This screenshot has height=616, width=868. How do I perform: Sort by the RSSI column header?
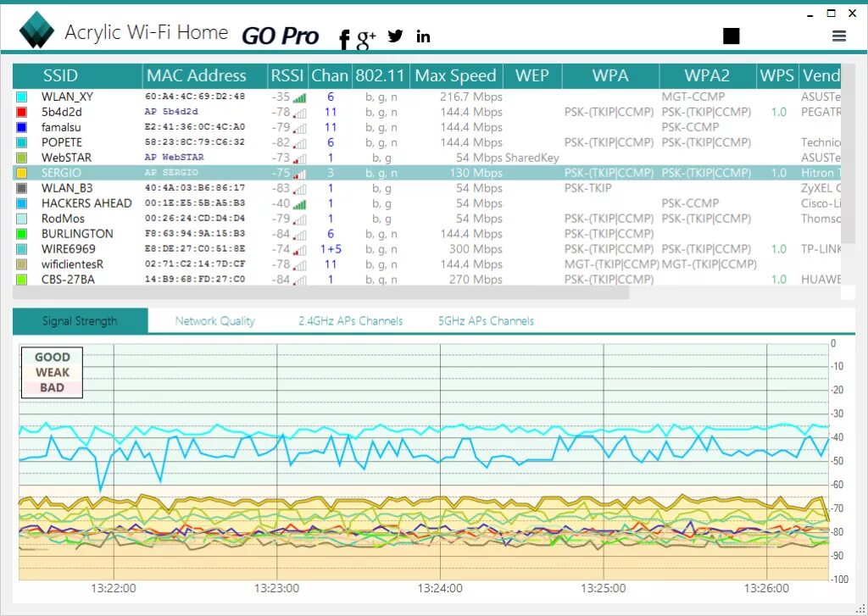tap(288, 75)
